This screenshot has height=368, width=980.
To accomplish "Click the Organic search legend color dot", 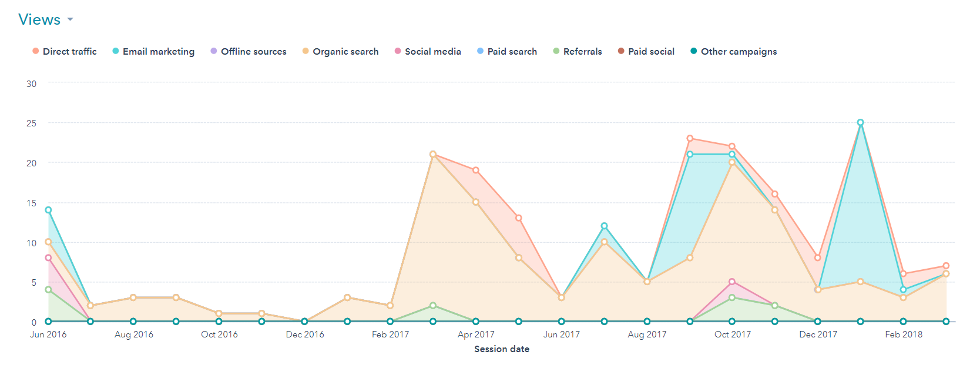I will [x=306, y=51].
